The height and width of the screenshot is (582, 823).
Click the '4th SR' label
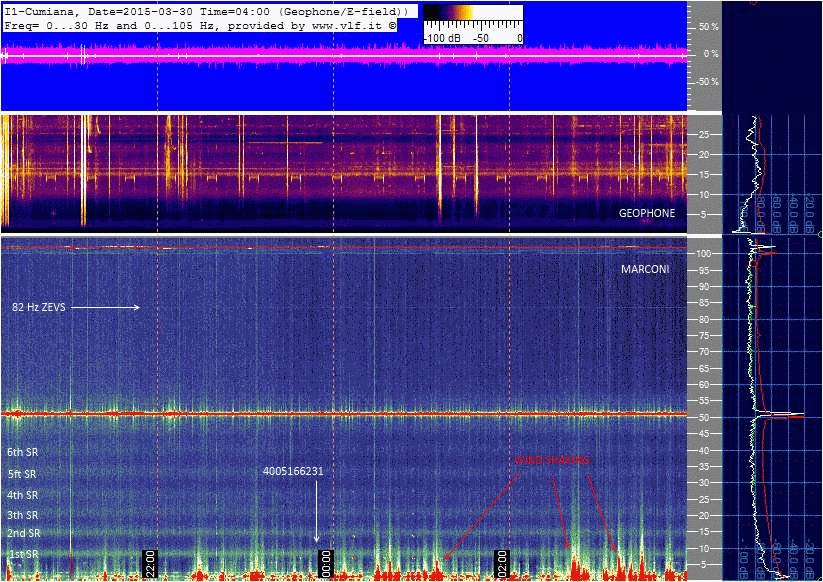tap(23, 495)
